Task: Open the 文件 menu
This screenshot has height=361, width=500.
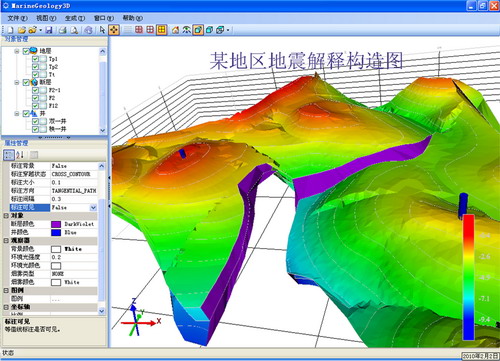Action: pyautogui.click(x=17, y=18)
